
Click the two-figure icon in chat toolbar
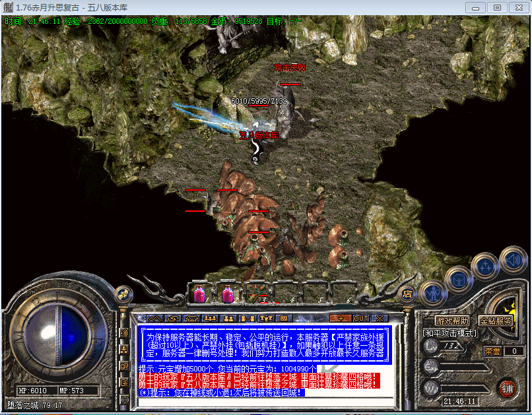pyautogui.click(x=228, y=319)
